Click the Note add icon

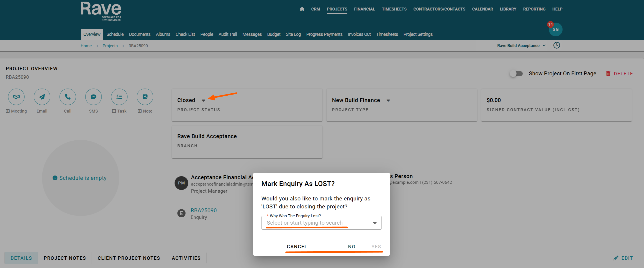[x=145, y=97]
